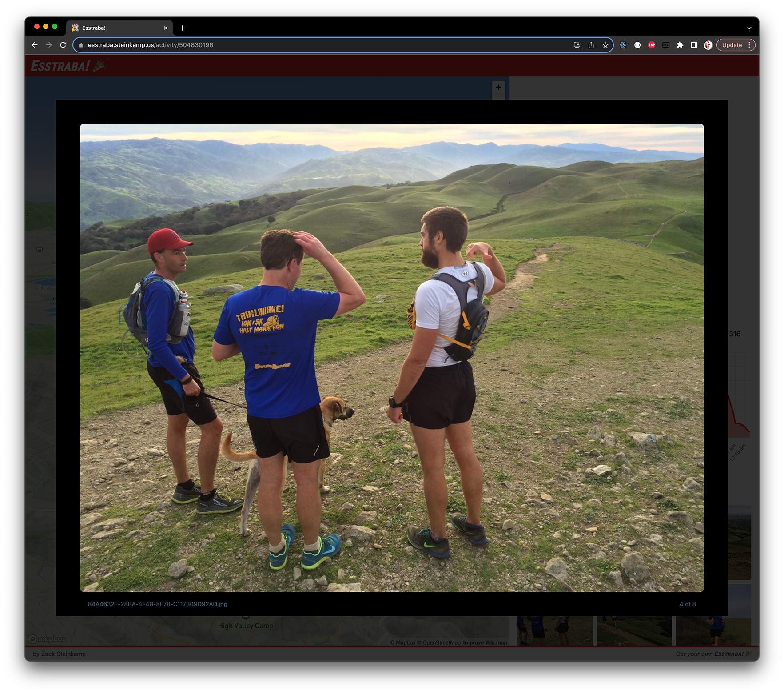Open the Chrome profile avatar menu
The image size is (784, 694).
click(x=708, y=45)
